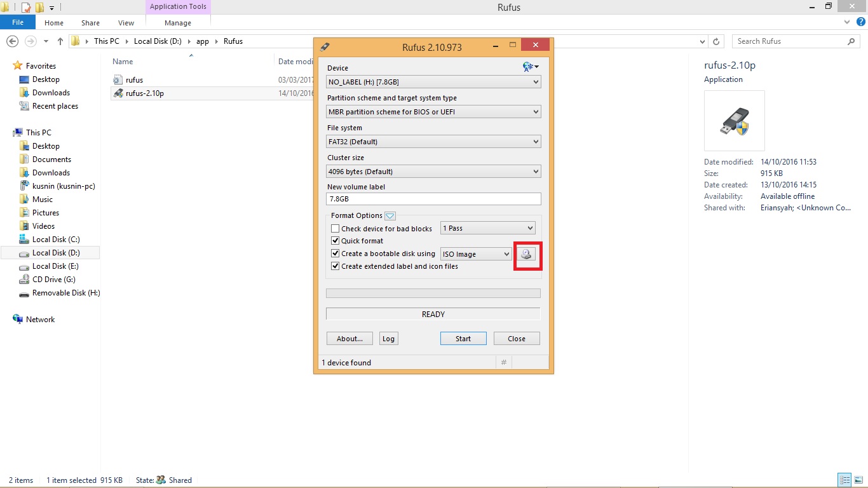Open Partition scheme dropdown
This screenshot has width=868, height=488.
tap(434, 112)
